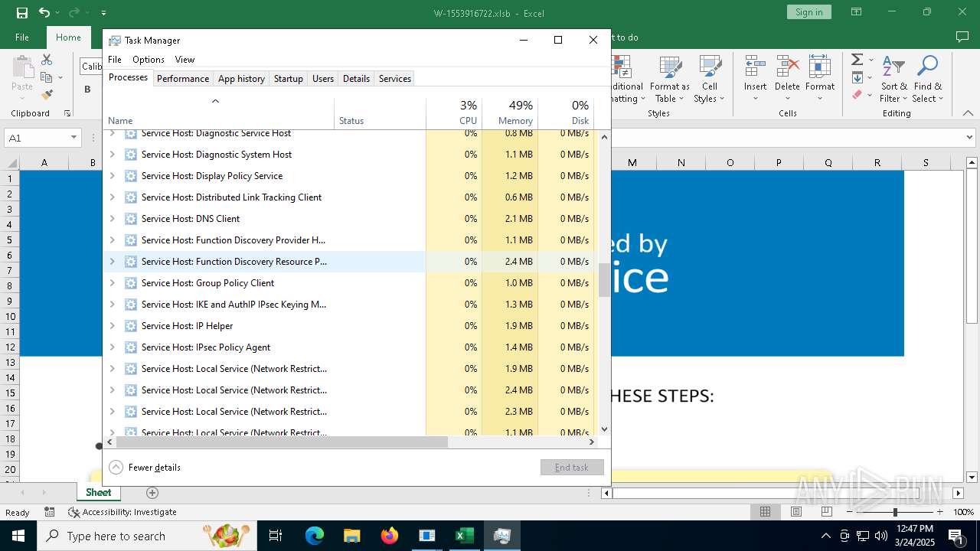Click zoom out minus button
This screenshot has width=980, height=551.
pyautogui.click(x=850, y=512)
